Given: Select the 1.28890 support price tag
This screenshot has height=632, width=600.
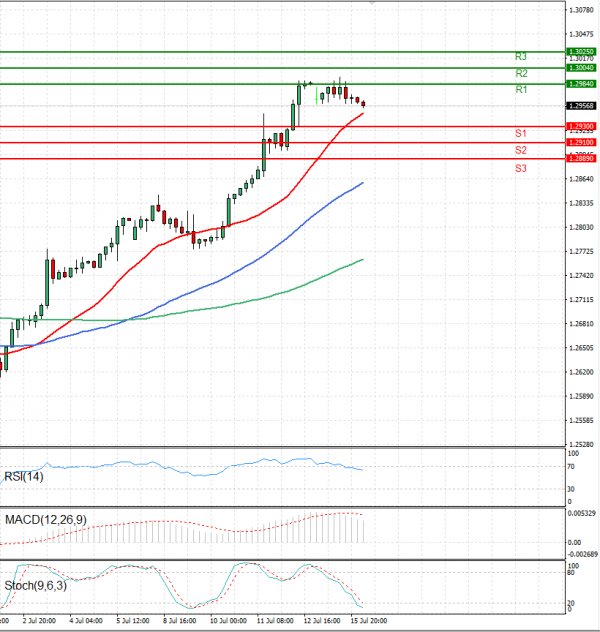Looking at the screenshot, I should 581,158.
